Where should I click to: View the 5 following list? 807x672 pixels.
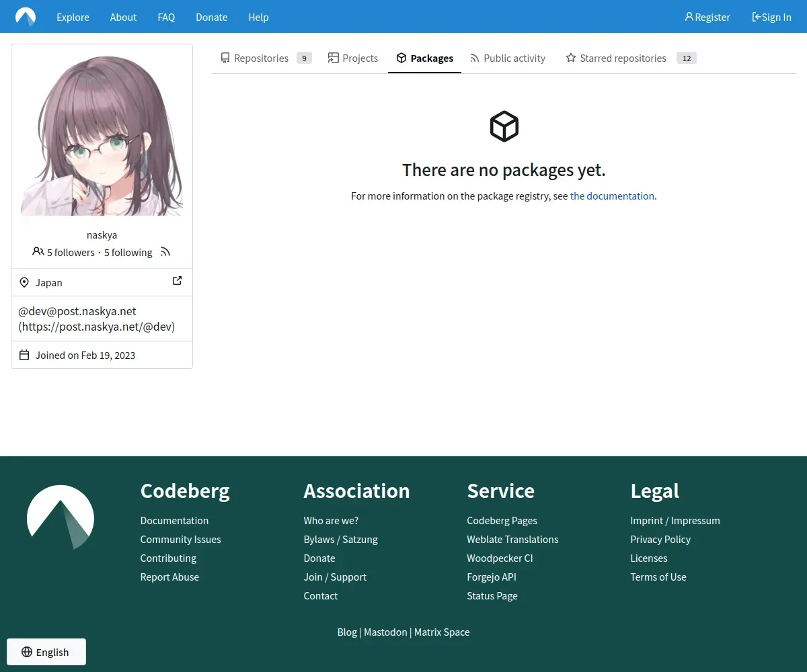point(128,253)
